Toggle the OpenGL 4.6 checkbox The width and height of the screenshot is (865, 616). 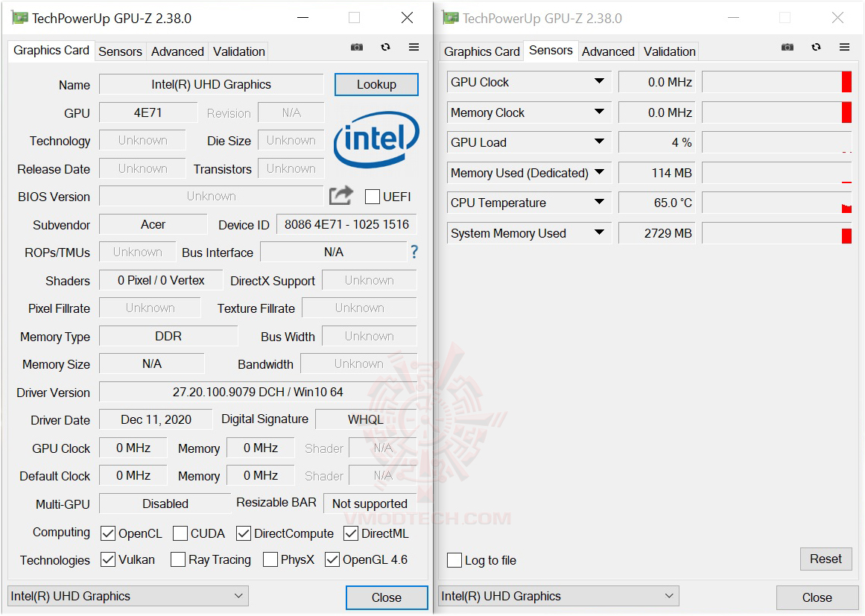(x=332, y=559)
